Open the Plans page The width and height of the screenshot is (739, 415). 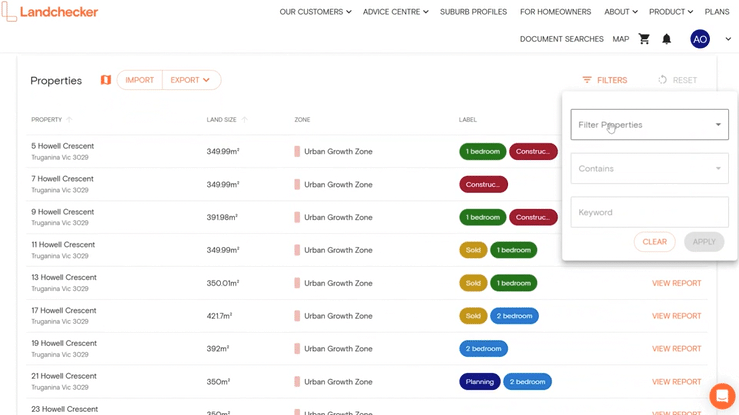click(717, 12)
